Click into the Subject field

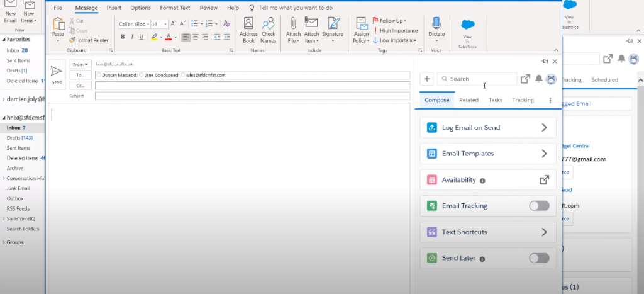(x=252, y=96)
